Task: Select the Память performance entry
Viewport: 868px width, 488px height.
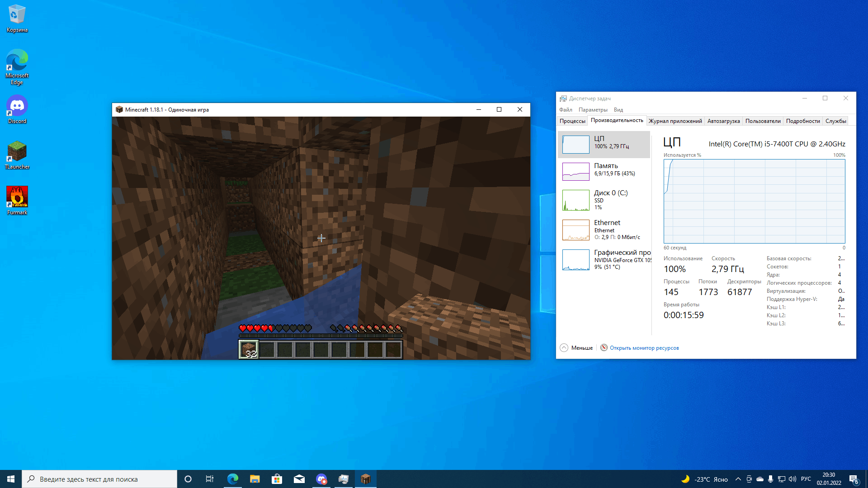Action: pos(604,172)
